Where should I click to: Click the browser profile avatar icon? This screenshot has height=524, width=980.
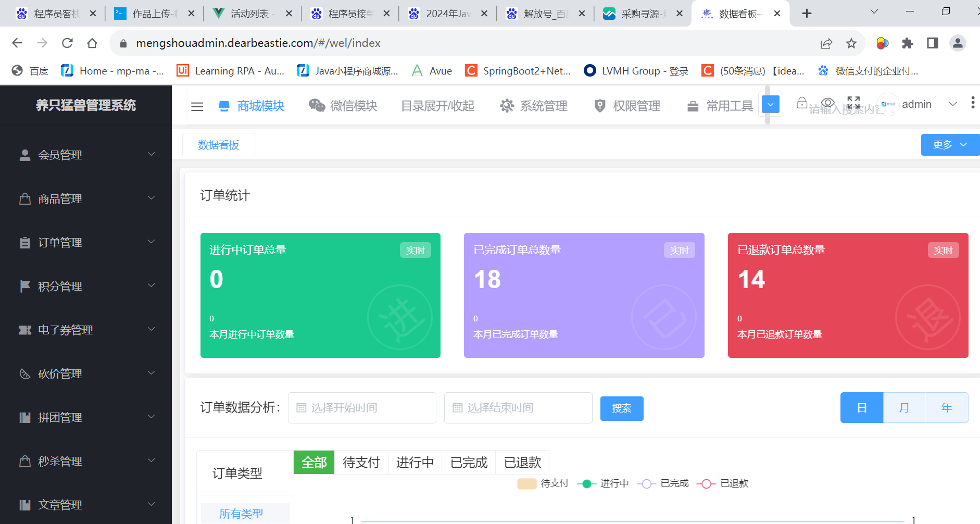(958, 43)
